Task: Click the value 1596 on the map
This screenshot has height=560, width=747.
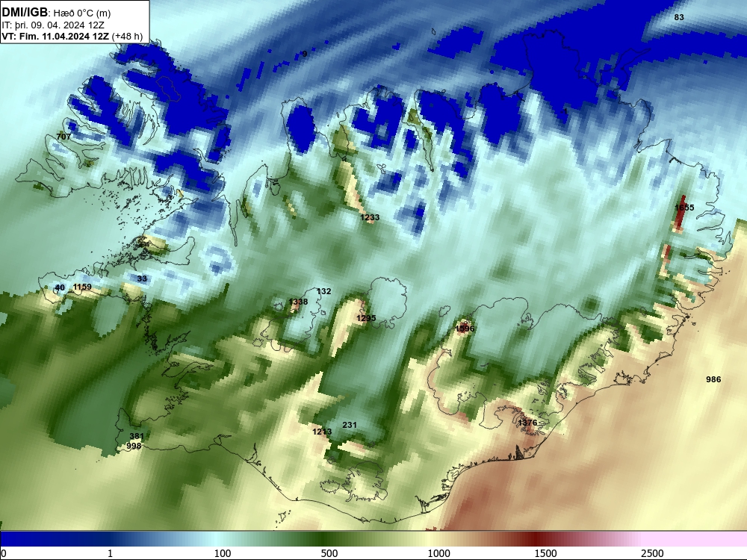Action: [x=465, y=329]
